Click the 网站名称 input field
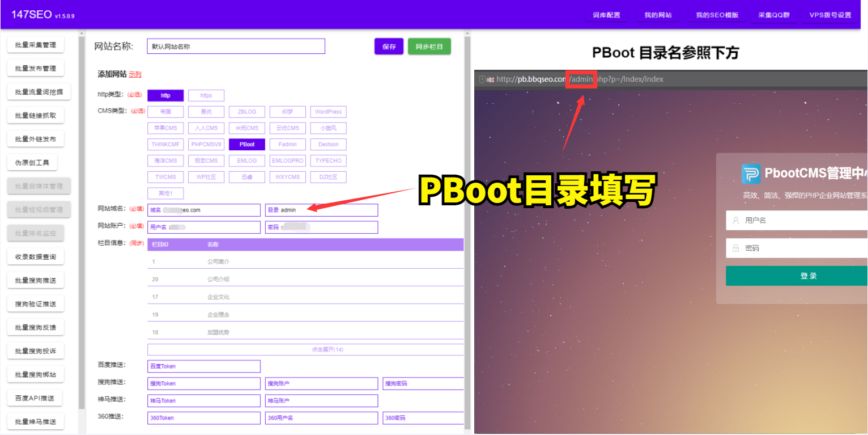This screenshot has height=435, width=868. 236,47
